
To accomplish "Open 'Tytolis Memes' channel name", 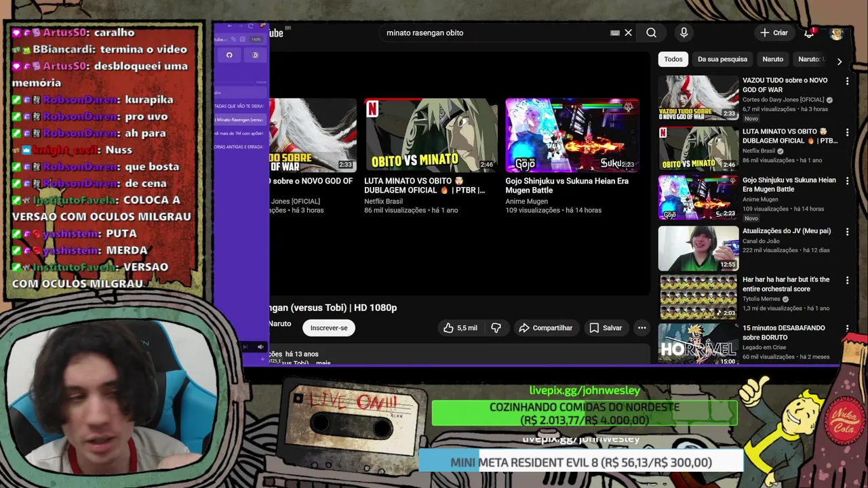I will 762,299.
